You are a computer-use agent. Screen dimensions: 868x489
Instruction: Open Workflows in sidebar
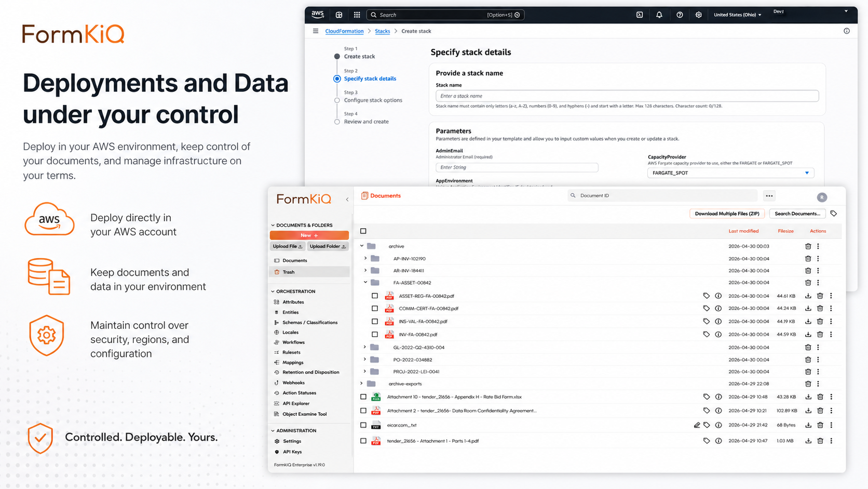pos(293,342)
